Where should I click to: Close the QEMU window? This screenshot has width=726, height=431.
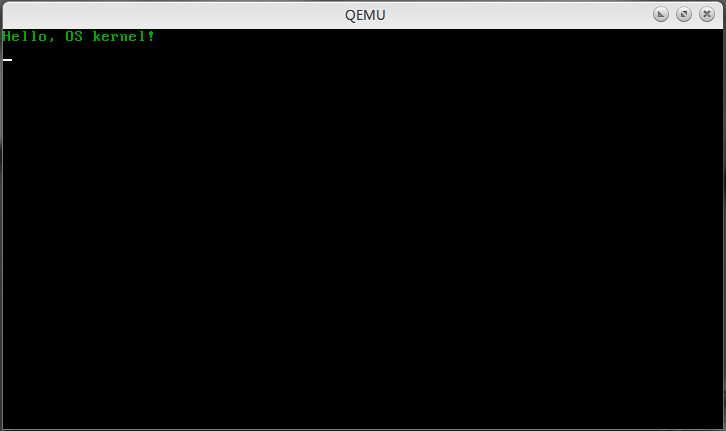[x=707, y=14]
